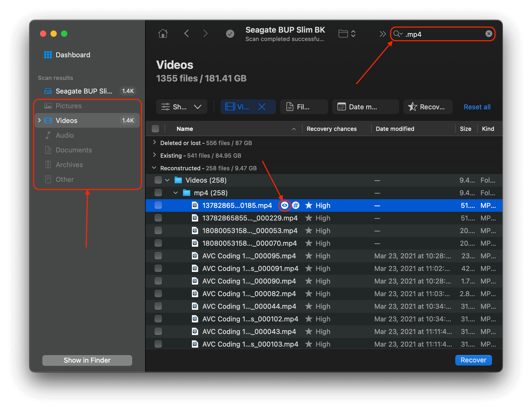Screen dimensions: 532x411
Task: Select the Documents category
Action: pos(74,150)
